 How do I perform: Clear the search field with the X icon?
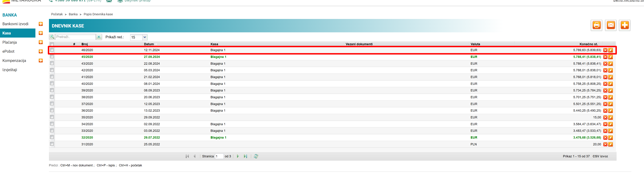tap(99, 37)
